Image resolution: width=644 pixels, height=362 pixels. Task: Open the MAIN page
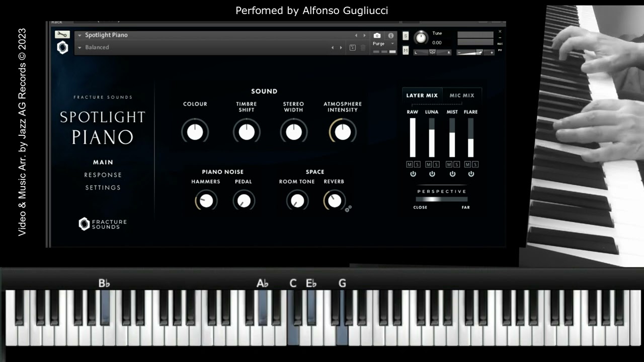click(103, 162)
